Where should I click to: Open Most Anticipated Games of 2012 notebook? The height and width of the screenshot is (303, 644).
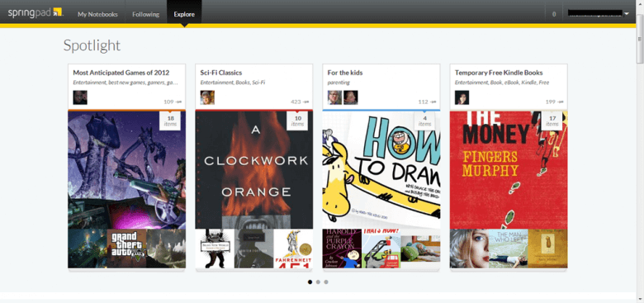point(121,73)
